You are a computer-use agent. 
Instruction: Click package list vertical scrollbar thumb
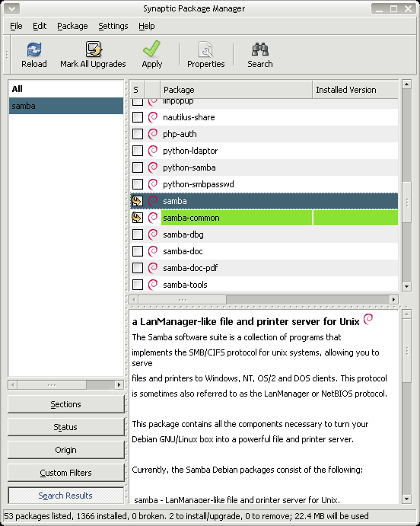(406, 202)
